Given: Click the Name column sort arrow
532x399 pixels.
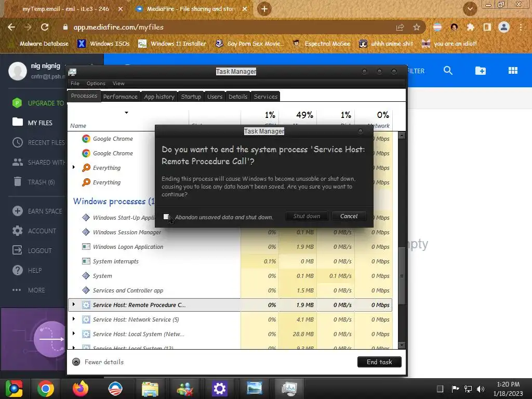Looking at the screenshot, I should 126,113.
